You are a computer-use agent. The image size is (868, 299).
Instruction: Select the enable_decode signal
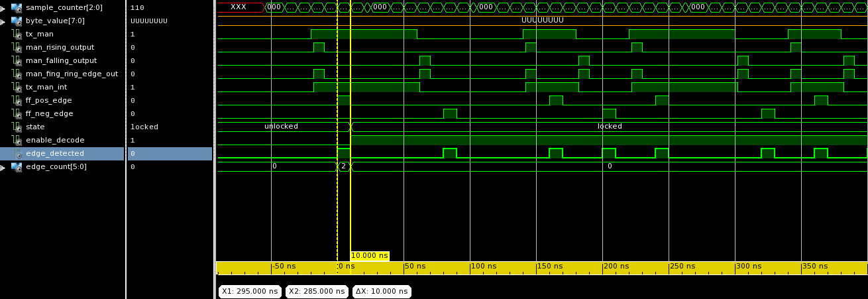(55, 140)
